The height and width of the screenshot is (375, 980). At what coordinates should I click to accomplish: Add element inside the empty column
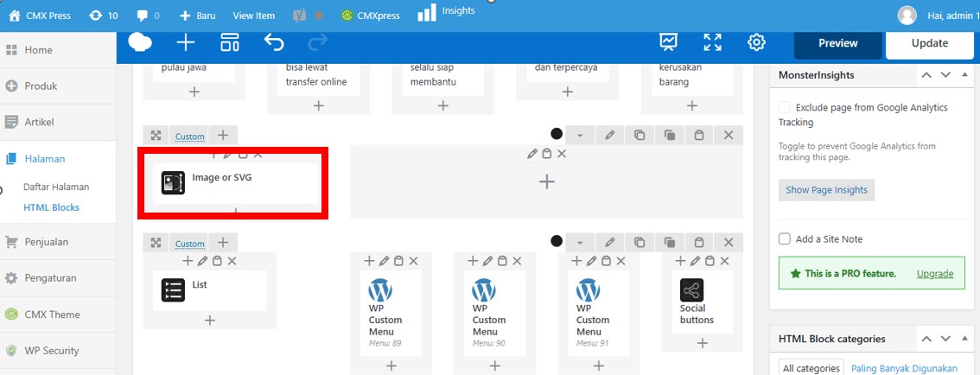(547, 181)
